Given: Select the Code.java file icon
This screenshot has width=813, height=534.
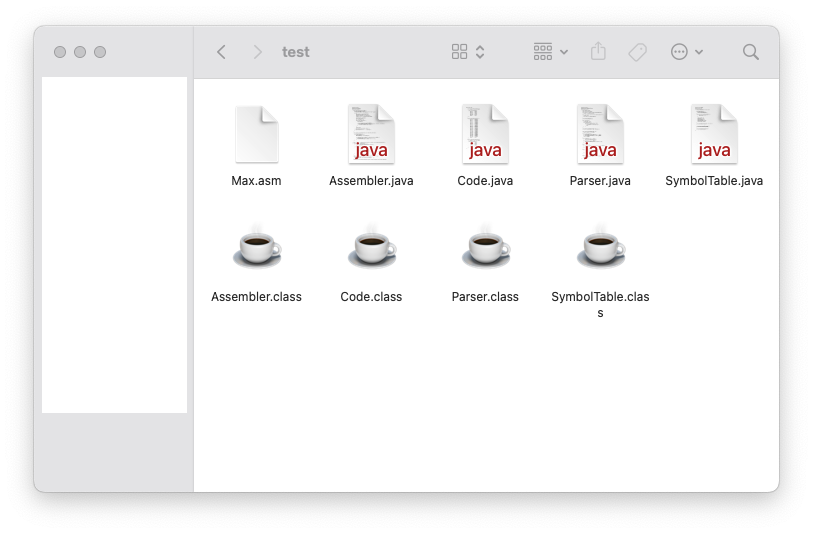Looking at the screenshot, I should (x=485, y=134).
